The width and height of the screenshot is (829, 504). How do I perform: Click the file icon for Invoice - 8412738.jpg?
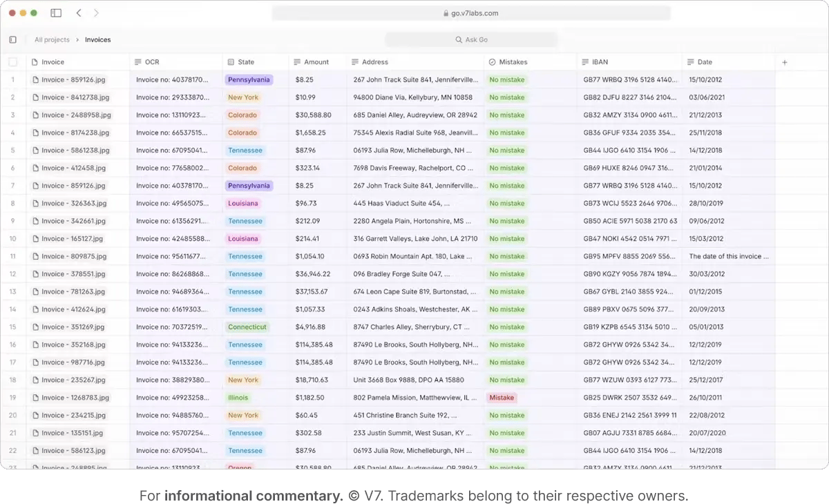pyautogui.click(x=35, y=97)
